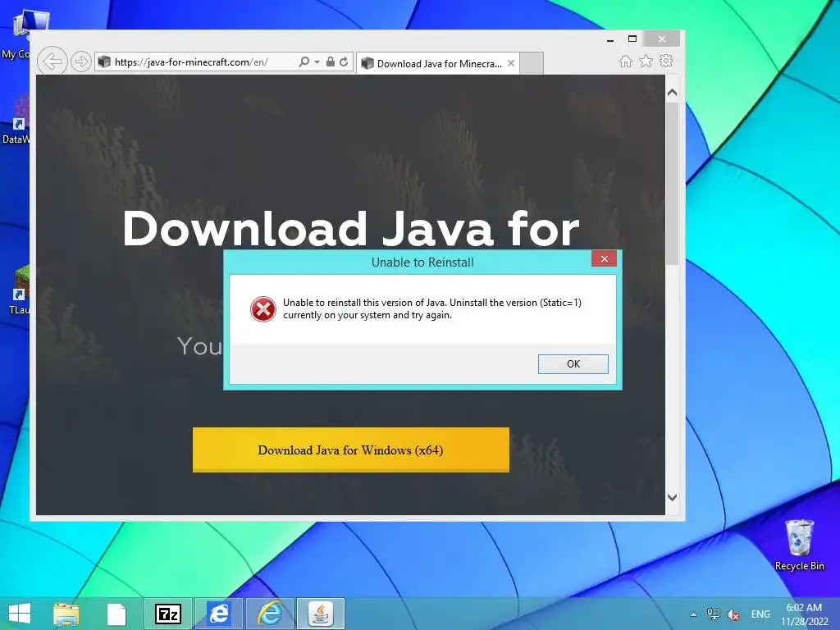Open the blank document taskbar icon
The height and width of the screenshot is (630, 840).
[x=116, y=614]
